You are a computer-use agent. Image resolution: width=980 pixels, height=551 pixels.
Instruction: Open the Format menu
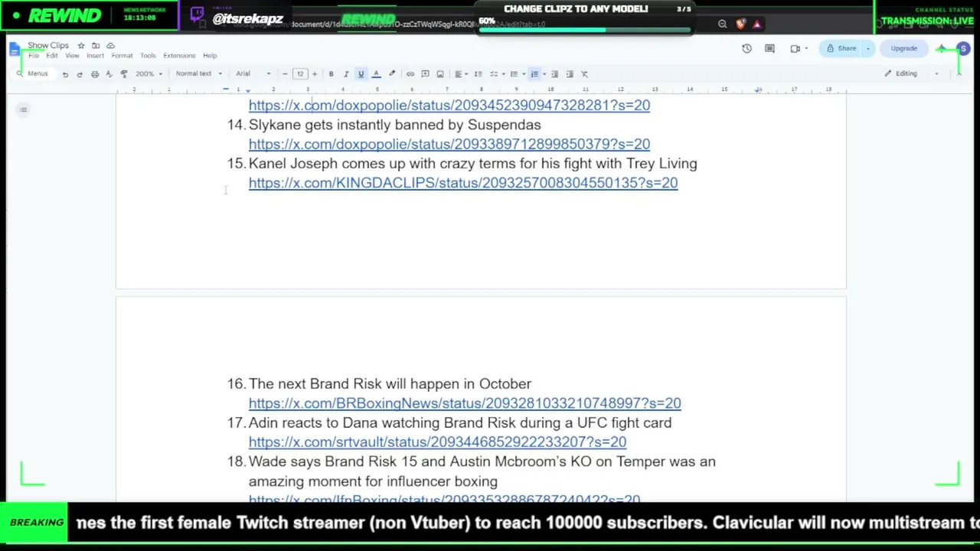122,56
